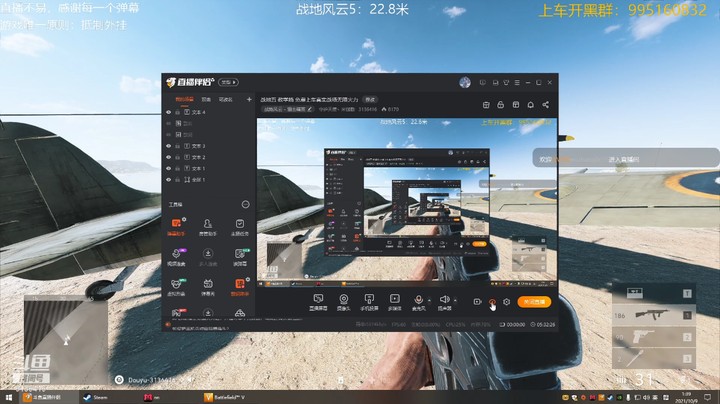Open the virtual avatar bear tool

pyautogui.click(x=176, y=287)
